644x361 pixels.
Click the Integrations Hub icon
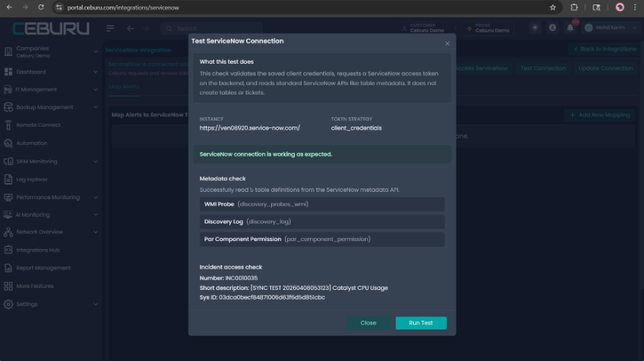point(8,250)
